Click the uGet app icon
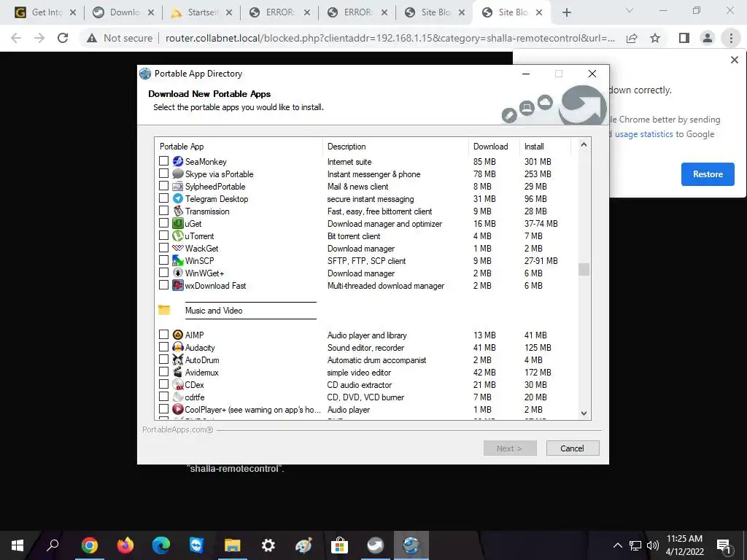Screen dimensions: 747x560 coord(178,223)
